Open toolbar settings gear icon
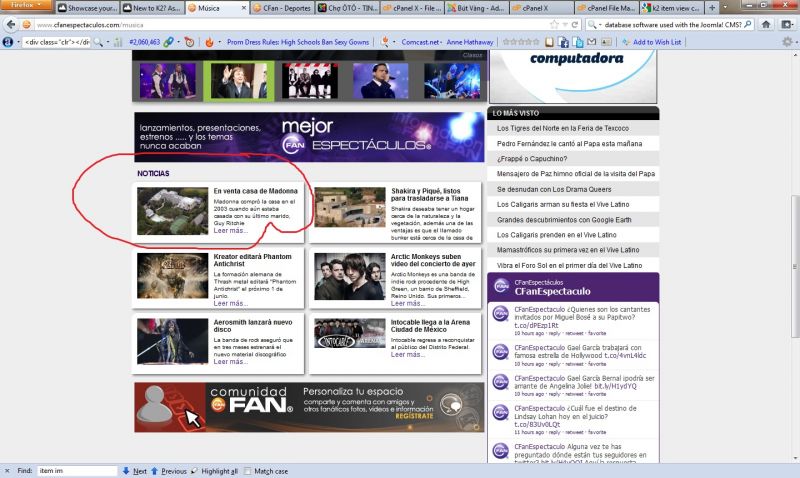This screenshot has height=478, width=800. coord(787,42)
